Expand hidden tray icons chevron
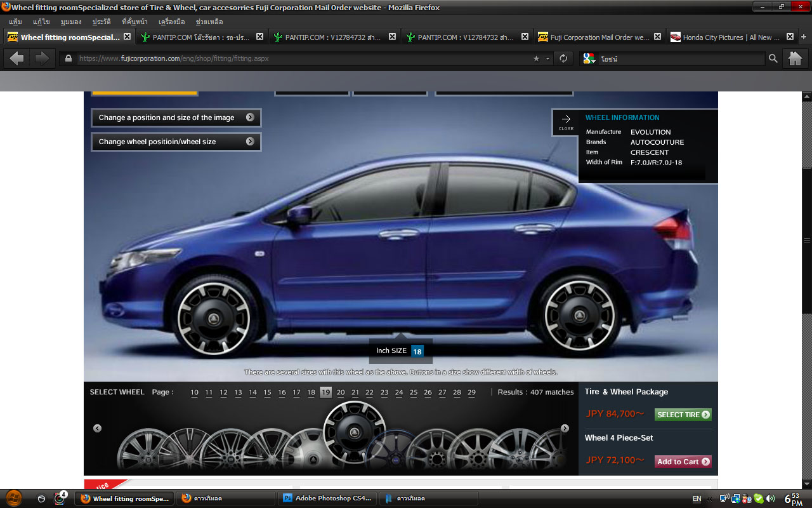The width and height of the screenshot is (812, 508). 710,499
